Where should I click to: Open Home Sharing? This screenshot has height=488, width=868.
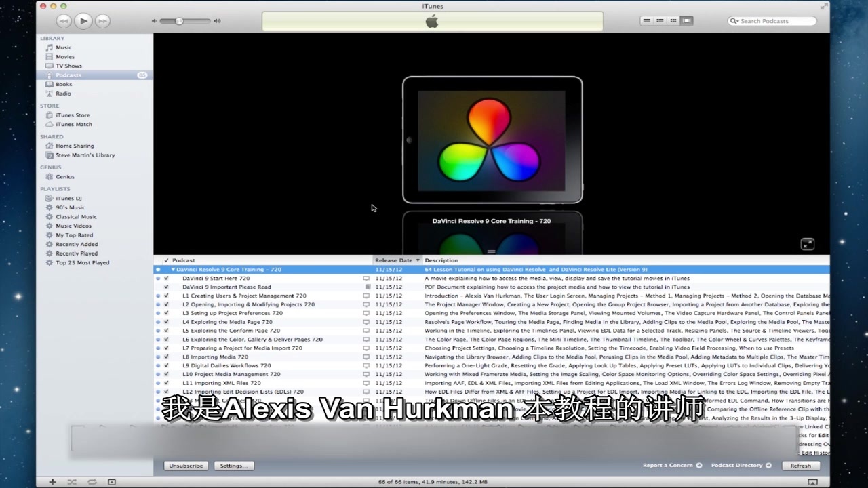(x=75, y=146)
